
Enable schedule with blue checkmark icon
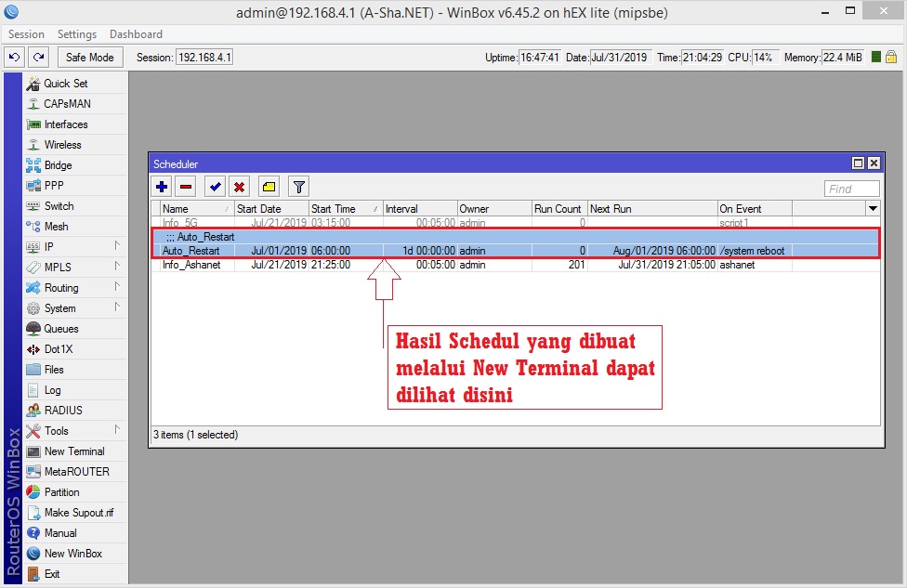click(216, 187)
